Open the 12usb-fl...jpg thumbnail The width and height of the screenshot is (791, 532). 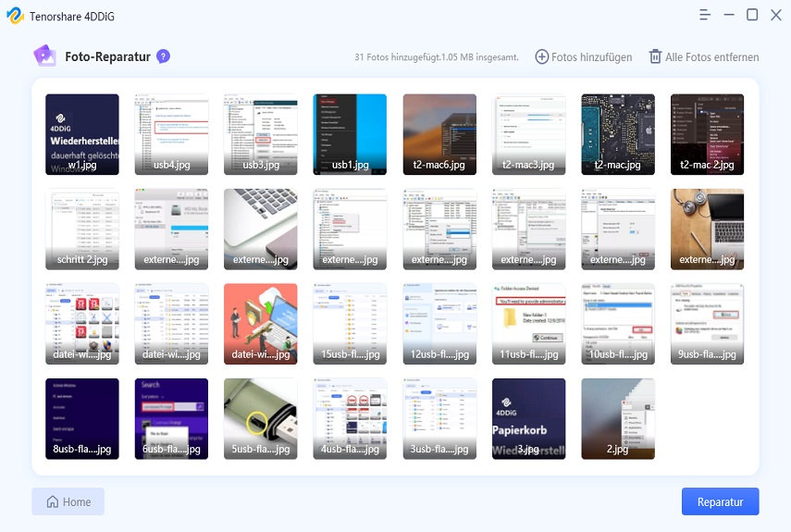(439, 324)
